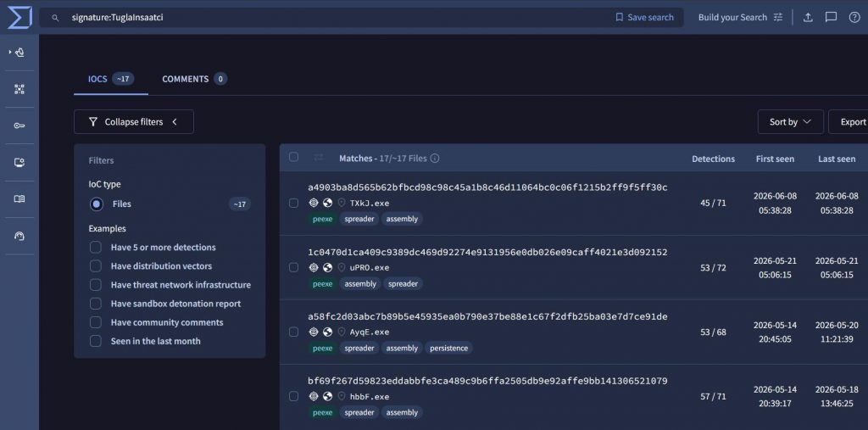Screen dimensions: 868x430
Task: Click the 45 / 71 detections value
Action: [x=713, y=203]
